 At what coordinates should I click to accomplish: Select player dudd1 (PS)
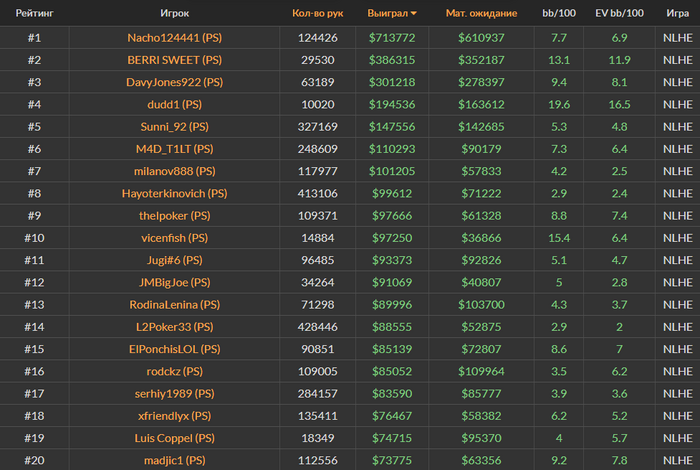tap(175, 104)
